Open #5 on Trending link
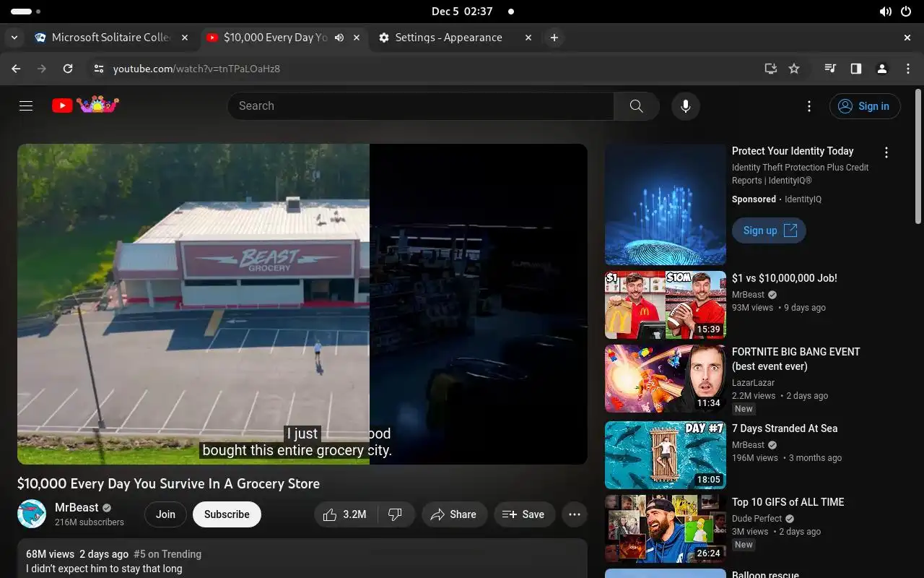The image size is (924, 578). coord(167,554)
